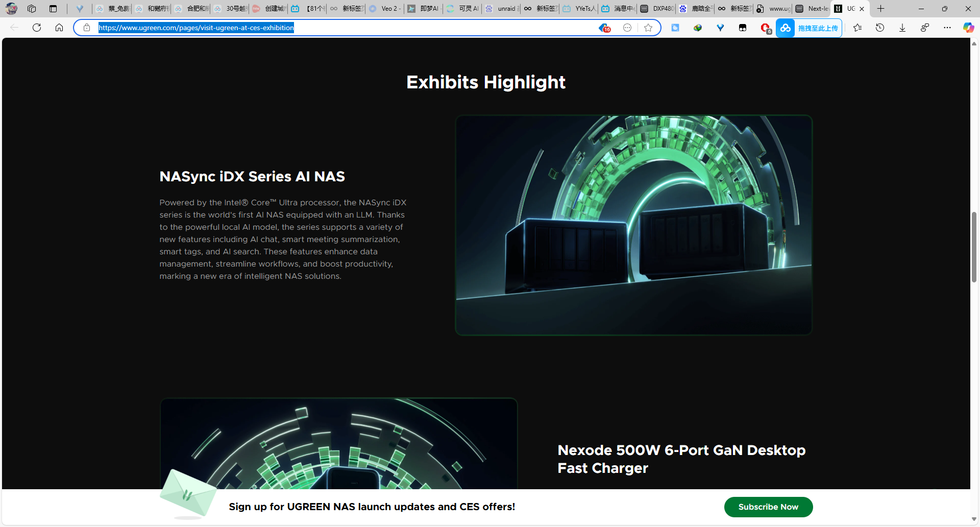
Task: View site information lock icon
Action: (x=87, y=28)
